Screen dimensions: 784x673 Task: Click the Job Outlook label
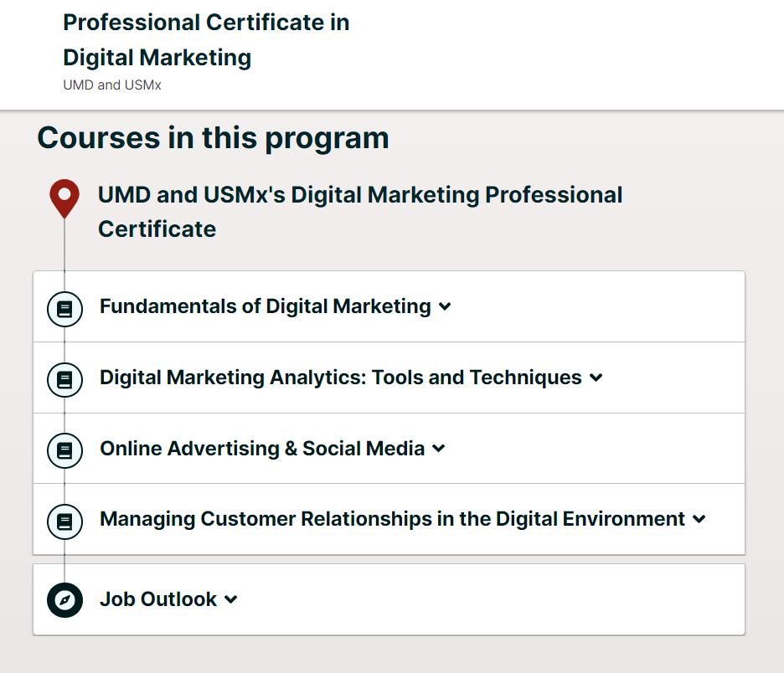point(158,599)
